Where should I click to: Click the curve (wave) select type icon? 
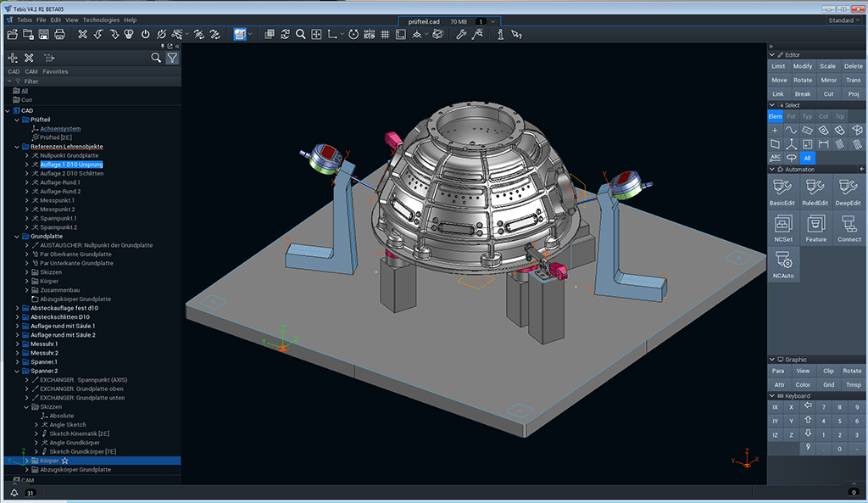tap(791, 130)
